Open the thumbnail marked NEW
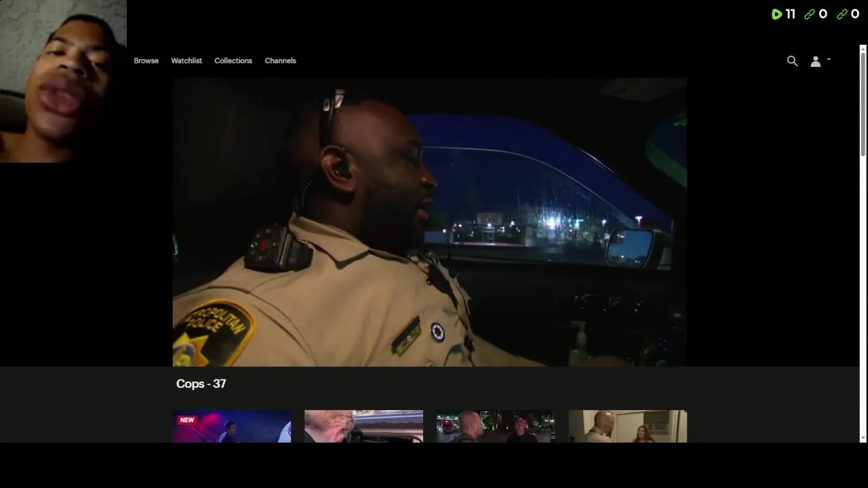 tap(232, 426)
